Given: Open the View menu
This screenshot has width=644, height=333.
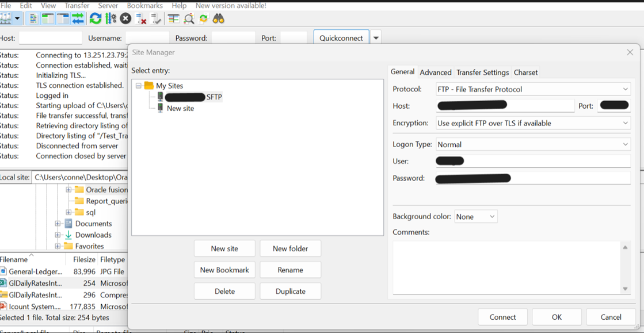Looking at the screenshot, I should coord(48,6).
